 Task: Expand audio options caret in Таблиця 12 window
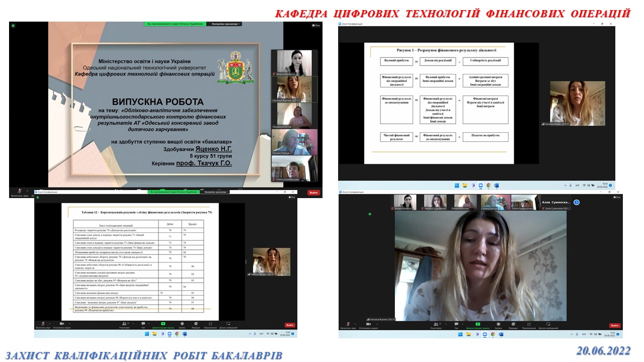point(50,323)
